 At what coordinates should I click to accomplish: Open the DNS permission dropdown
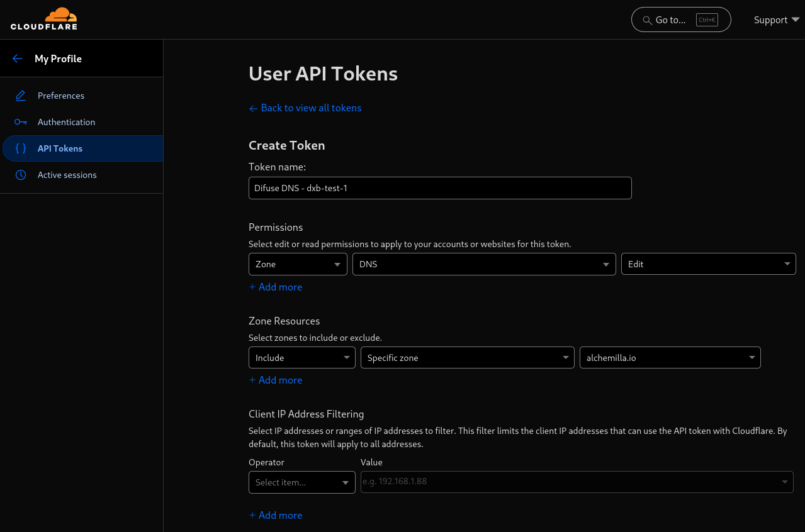[x=484, y=264]
